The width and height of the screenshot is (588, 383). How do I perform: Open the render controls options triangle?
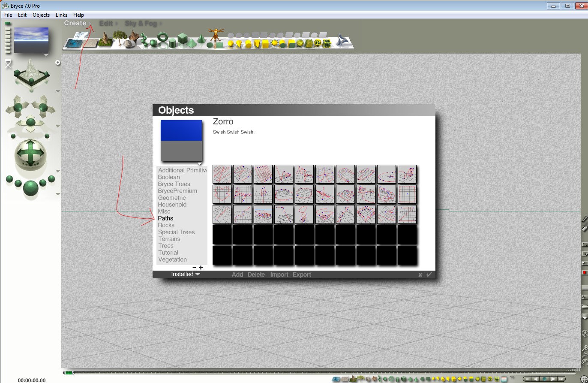58,194
